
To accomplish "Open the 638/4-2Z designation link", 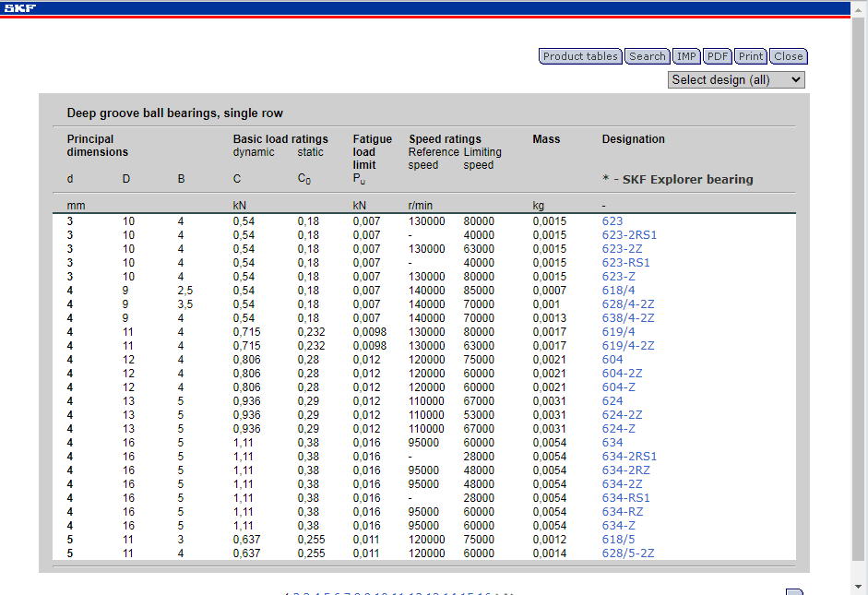I will pyautogui.click(x=628, y=318).
